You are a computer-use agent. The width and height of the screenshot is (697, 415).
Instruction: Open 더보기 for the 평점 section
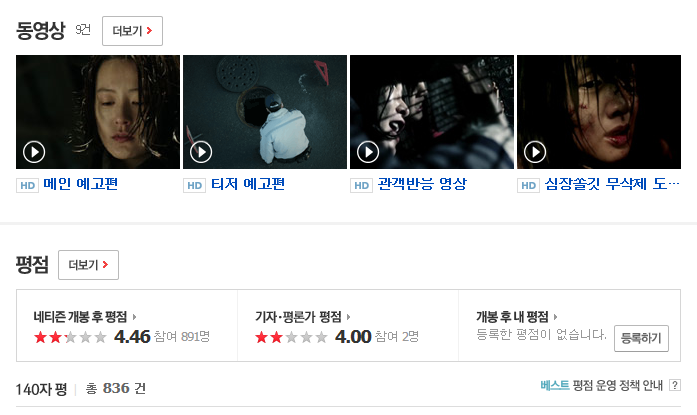[88, 265]
